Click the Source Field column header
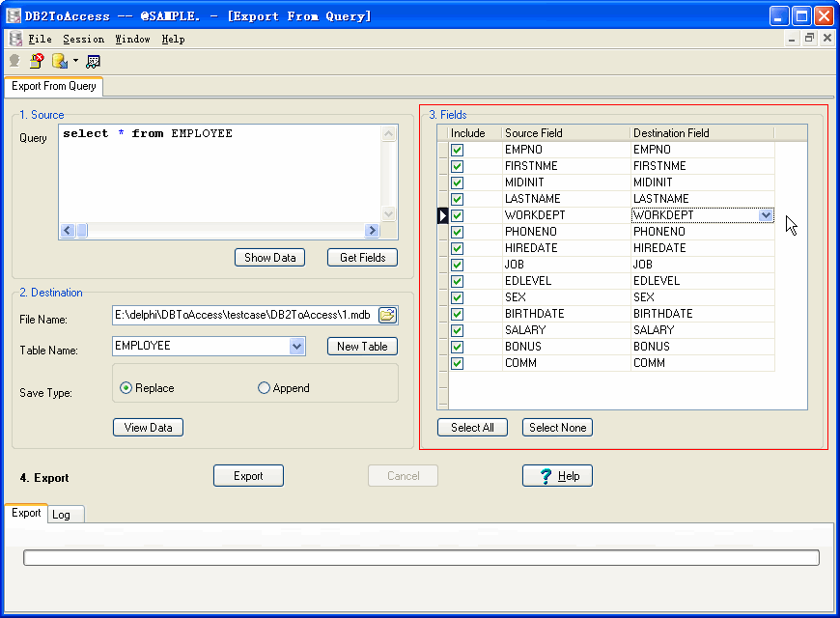 pos(566,133)
